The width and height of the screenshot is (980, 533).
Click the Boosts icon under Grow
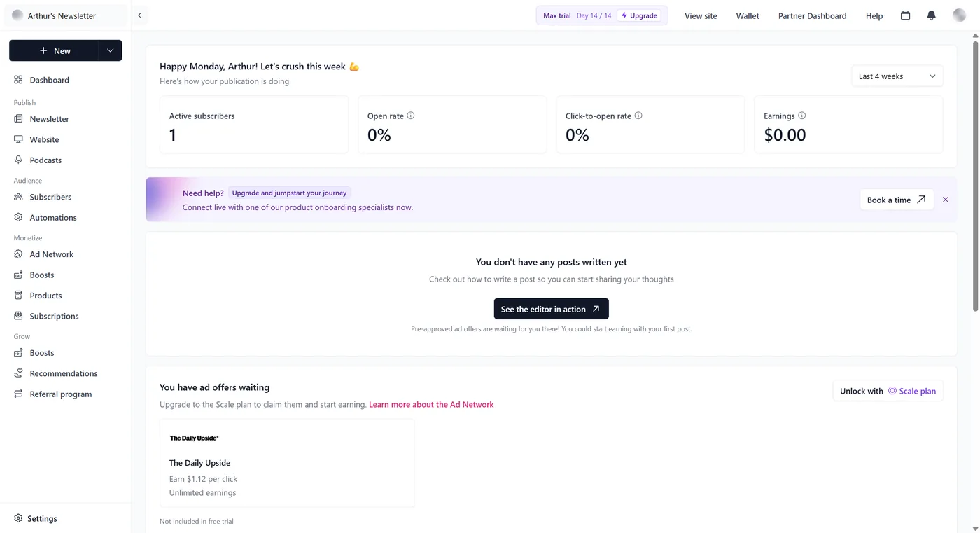pyautogui.click(x=18, y=353)
